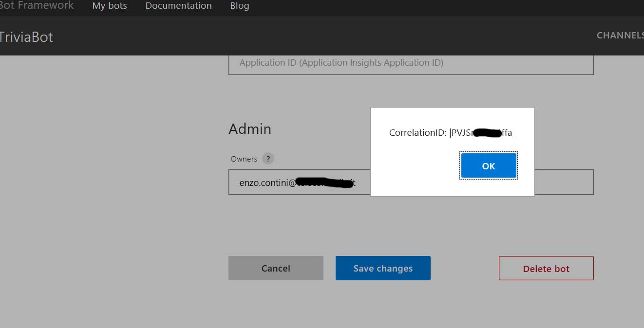644x328 pixels.
Task: Open the Blog link in the header
Action: (240, 6)
